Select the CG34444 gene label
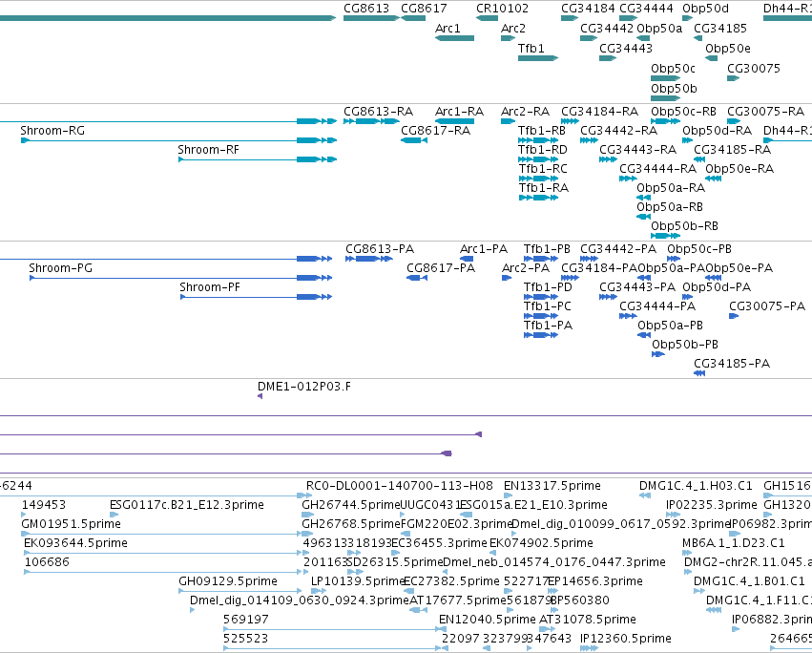 [646, 9]
